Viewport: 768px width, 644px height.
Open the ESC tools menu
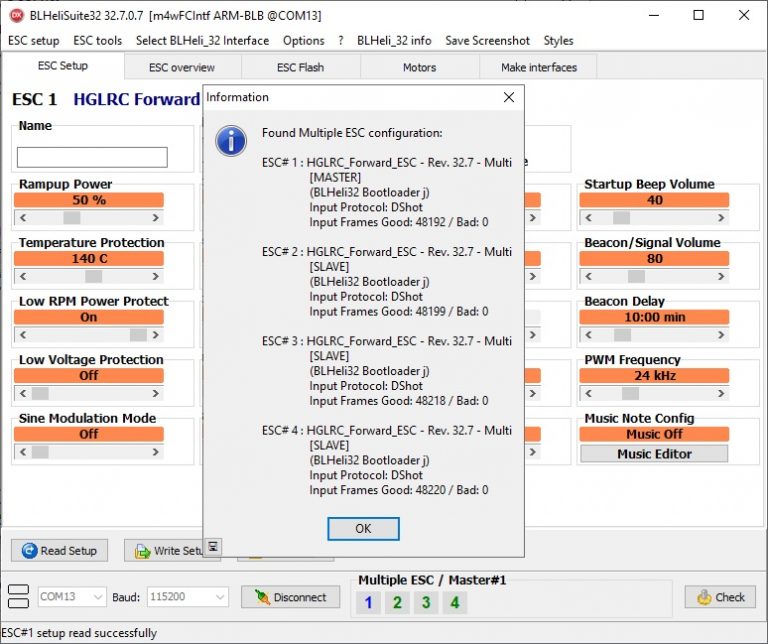pos(97,41)
